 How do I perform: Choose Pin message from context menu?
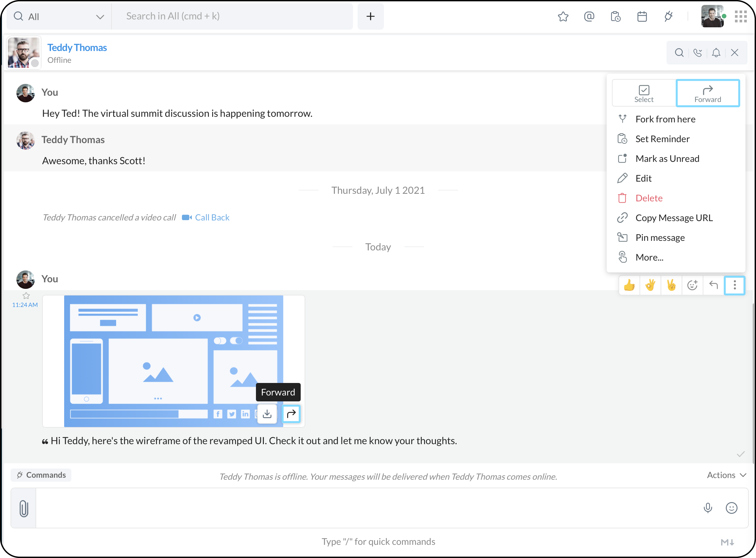660,238
